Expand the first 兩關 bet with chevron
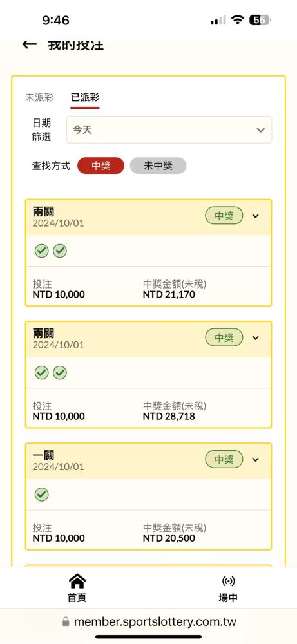 pos(256,216)
